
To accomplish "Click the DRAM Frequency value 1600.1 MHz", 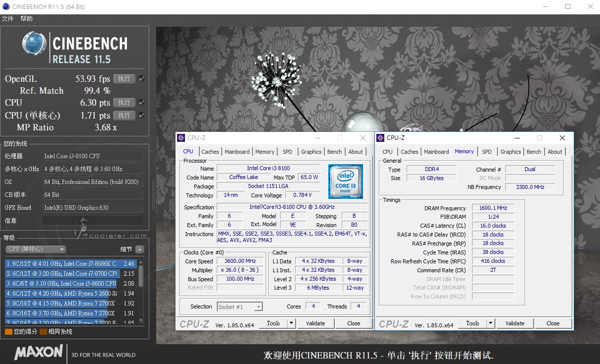I will [493, 208].
